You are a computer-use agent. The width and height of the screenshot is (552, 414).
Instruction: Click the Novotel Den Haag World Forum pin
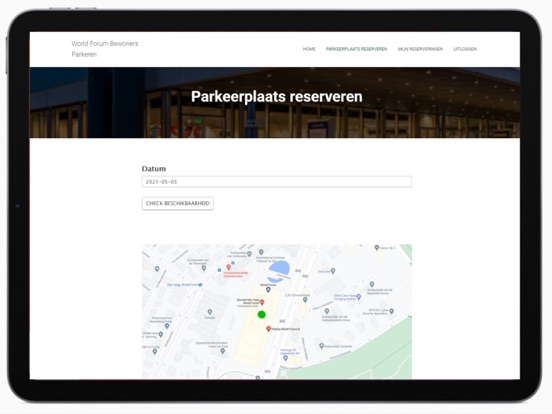[262, 303]
